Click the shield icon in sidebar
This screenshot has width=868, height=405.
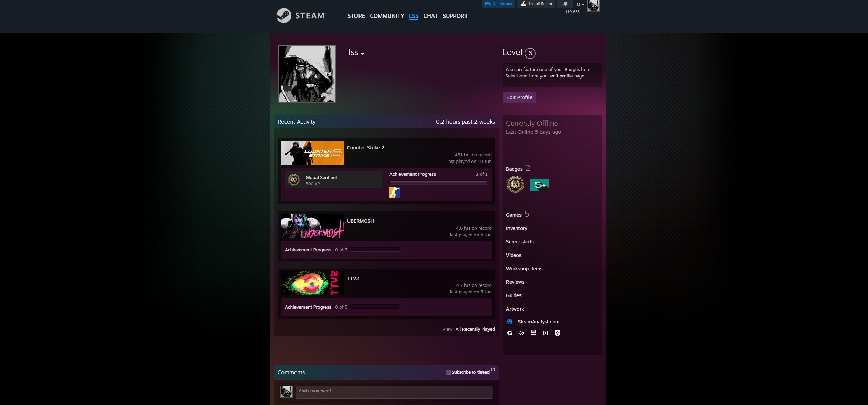[558, 333]
